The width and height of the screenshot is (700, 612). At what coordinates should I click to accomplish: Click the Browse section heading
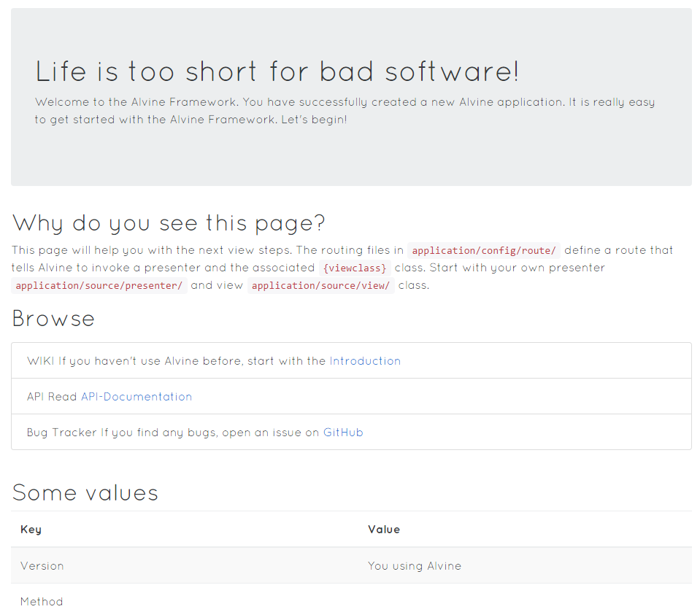click(x=53, y=319)
